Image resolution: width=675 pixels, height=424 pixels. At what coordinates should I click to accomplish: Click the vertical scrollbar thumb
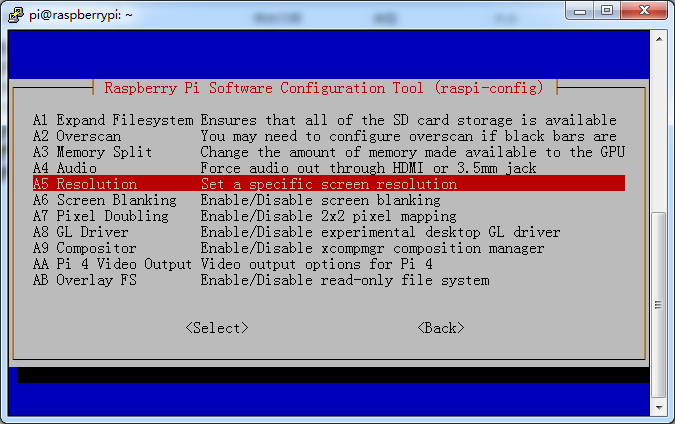click(x=659, y=305)
